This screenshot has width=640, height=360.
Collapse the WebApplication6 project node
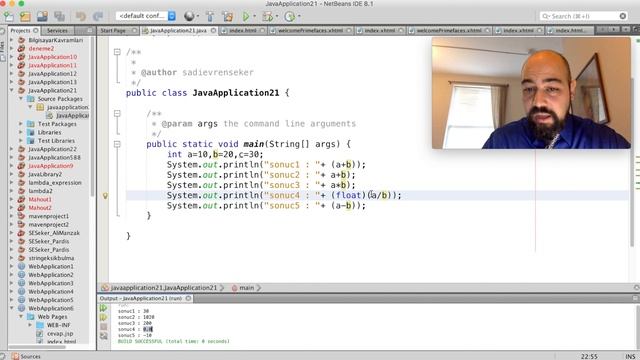(12, 308)
